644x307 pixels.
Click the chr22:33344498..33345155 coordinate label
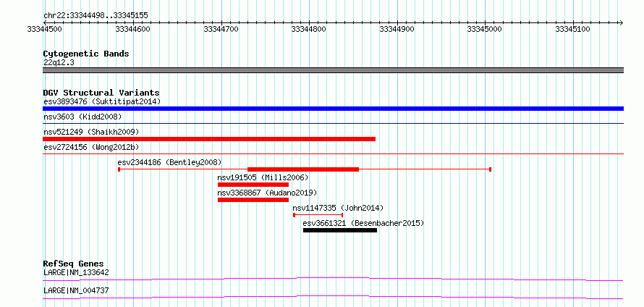96,16
